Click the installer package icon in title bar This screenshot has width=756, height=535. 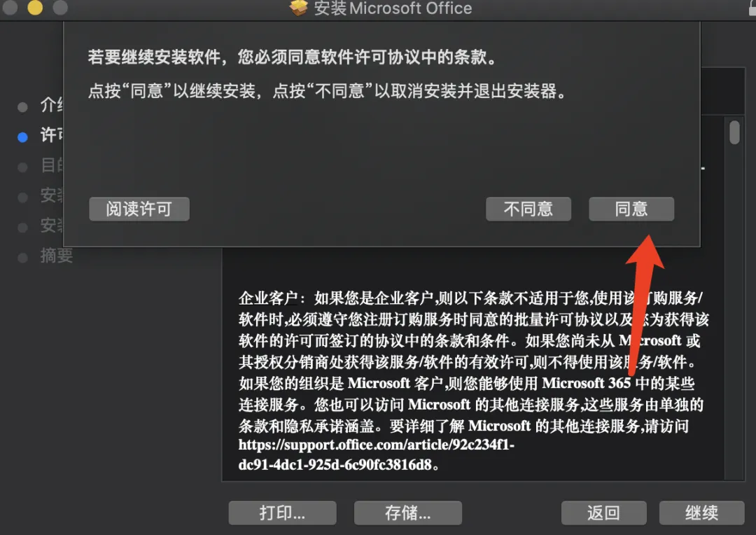298,7
